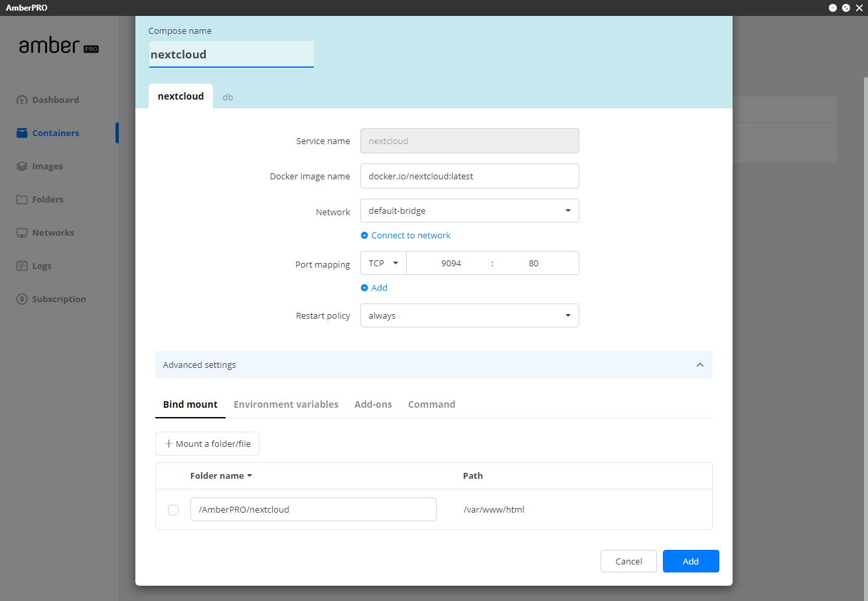Open the TCP protocol dropdown
The width and height of the screenshot is (868, 601).
pos(384,263)
